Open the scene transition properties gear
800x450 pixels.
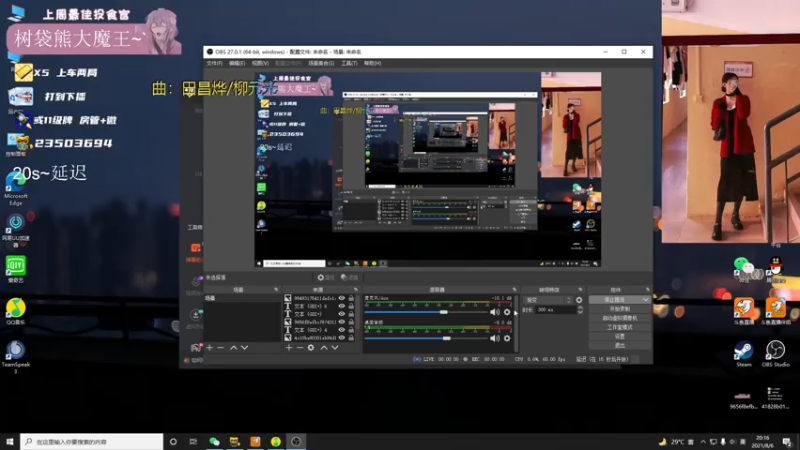[x=579, y=300]
